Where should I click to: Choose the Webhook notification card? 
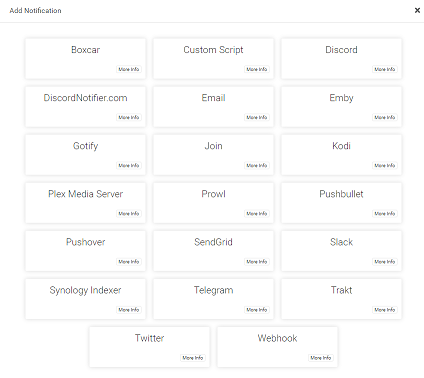[277, 347]
